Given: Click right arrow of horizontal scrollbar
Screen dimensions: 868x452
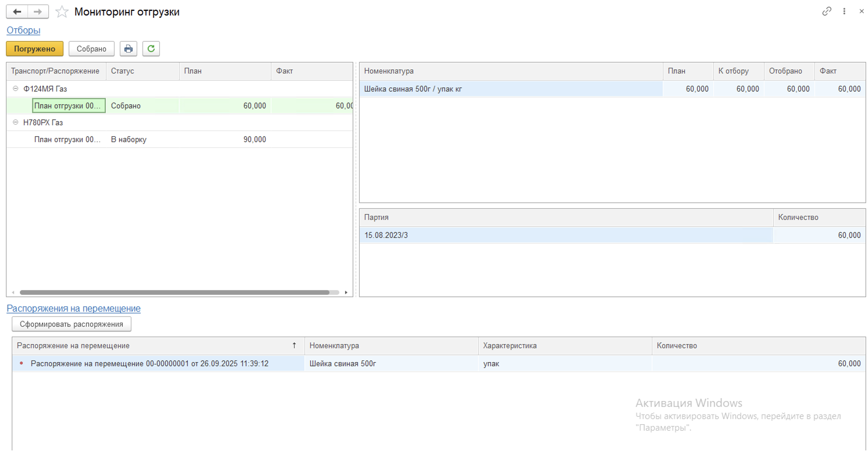Looking at the screenshot, I should 346,293.
